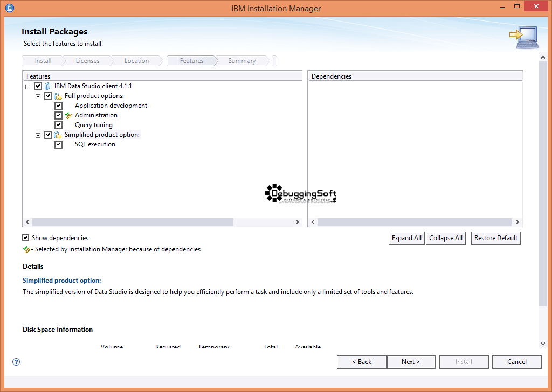Click the Features panel horizontal scrollbar thumb

click(133, 222)
